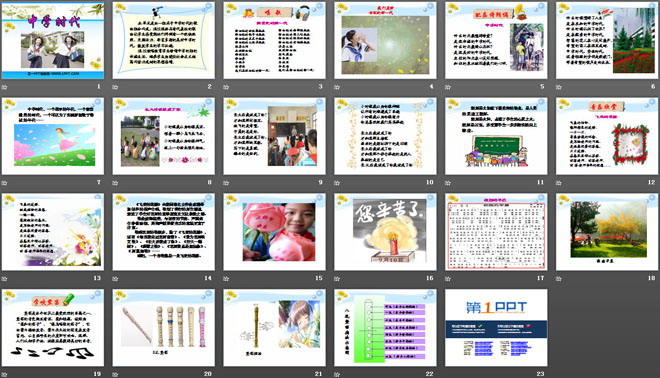Select slide 7 with cartoon girl and petals
This screenshot has width=660, height=378.
53,136
